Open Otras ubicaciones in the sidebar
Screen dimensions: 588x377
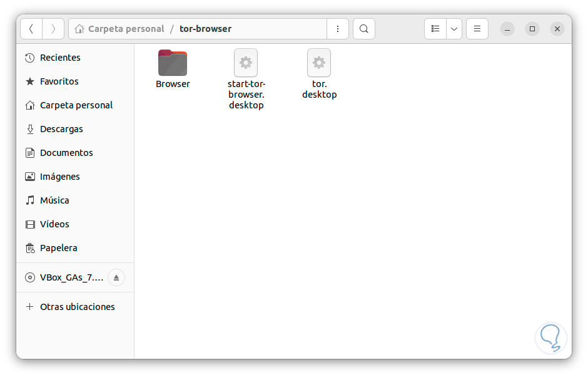tap(75, 307)
